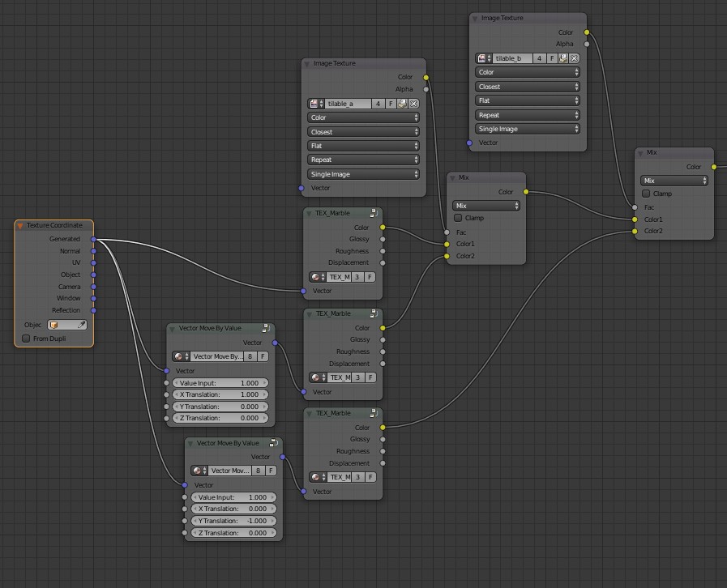
Task: Click the F icon on the top TEX_Marble datablock
Action: 370,276
